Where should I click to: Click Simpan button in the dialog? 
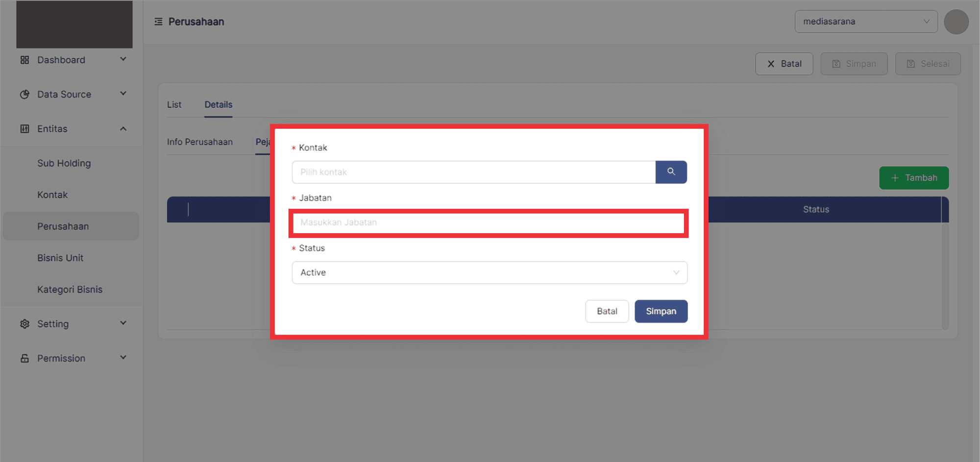click(x=661, y=311)
